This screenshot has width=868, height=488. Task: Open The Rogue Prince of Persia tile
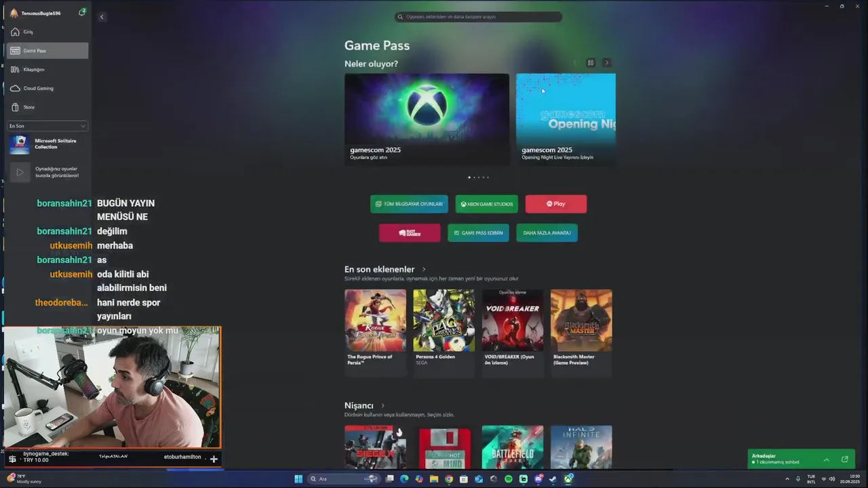coord(375,332)
